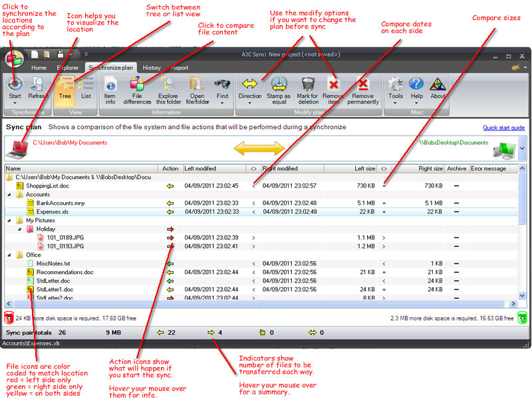Image resolution: width=532 pixels, height=399 pixels.
Task: Open the Find dropdown arrow
Action: pos(222,103)
